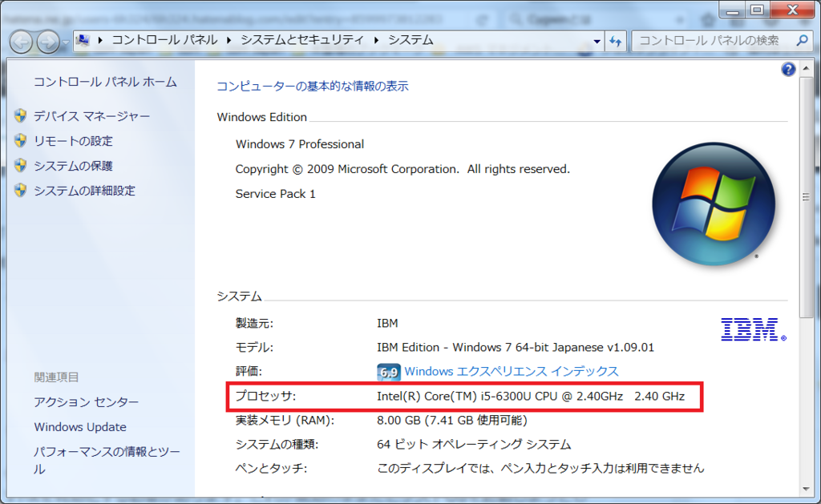
Task: Minimize the system window
Action: pyautogui.click(x=732, y=10)
